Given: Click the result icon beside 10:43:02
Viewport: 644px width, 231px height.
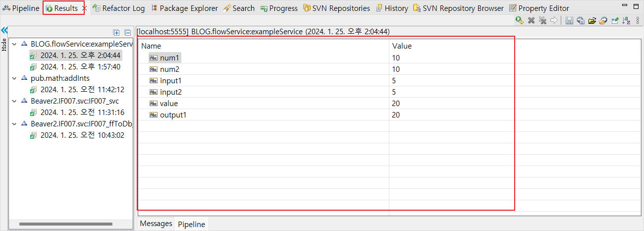Looking at the screenshot, I should pos(34,135).
